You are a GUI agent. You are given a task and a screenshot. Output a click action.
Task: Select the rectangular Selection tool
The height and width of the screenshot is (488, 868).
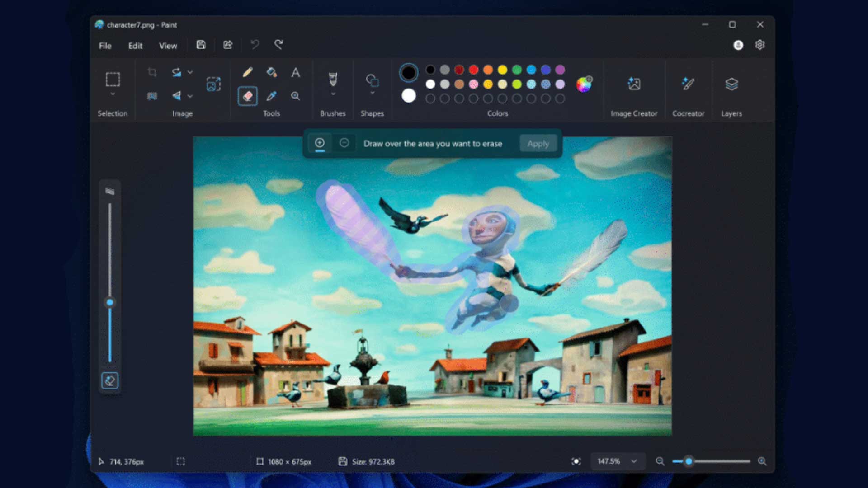coord(113,79)
